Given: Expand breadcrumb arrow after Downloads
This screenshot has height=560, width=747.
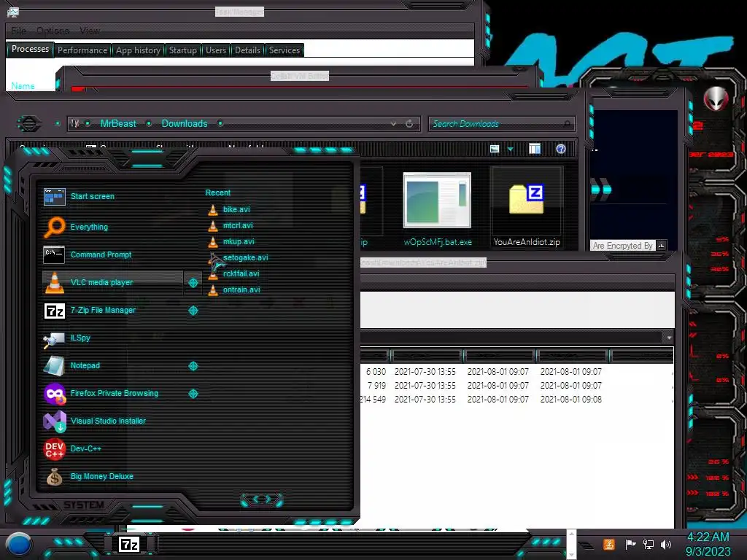Looking at the screenshot, I should [220, 123].
